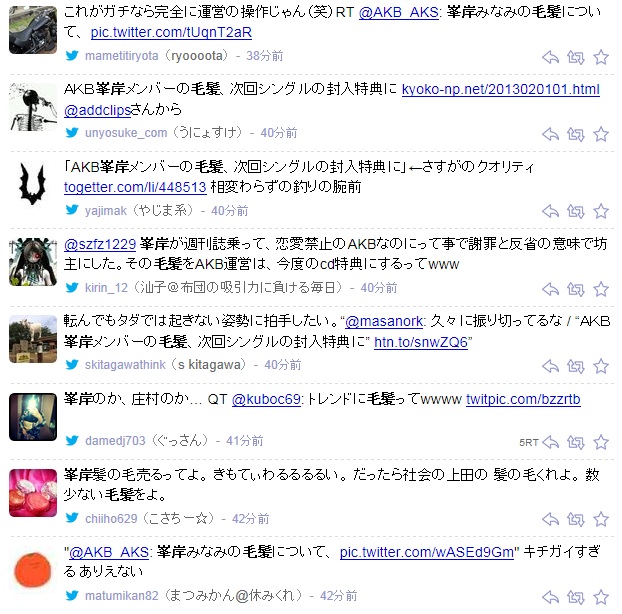Click the orange avatar of matumikan82

(33, 570)
